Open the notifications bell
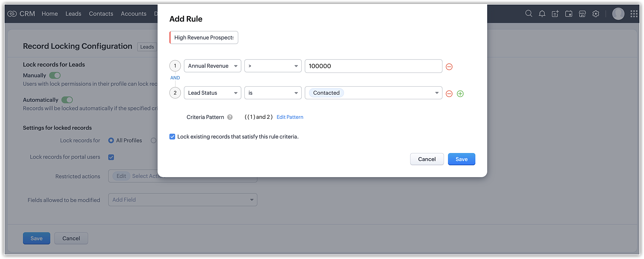Image resolution: width=644 pixels, height=259 pixels. pyautogui.click(x=542, y=14)
